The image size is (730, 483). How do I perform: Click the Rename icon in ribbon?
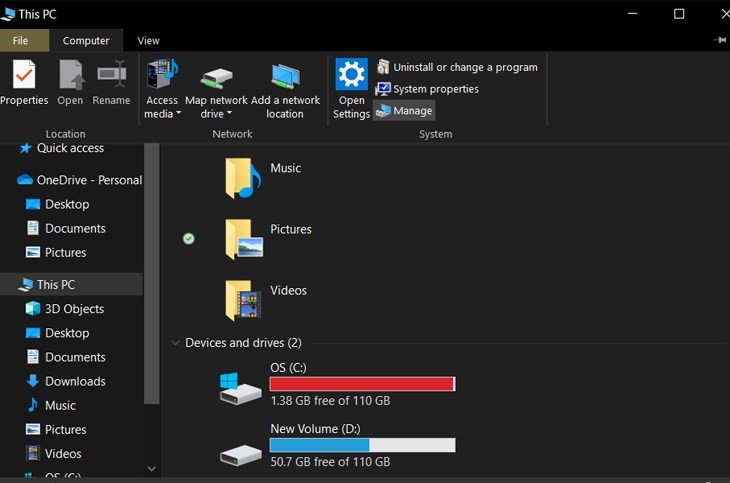111,74
